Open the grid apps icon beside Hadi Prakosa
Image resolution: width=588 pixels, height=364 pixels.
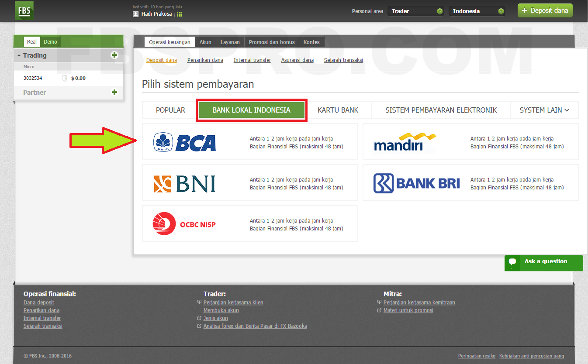(x=179, y=14)
